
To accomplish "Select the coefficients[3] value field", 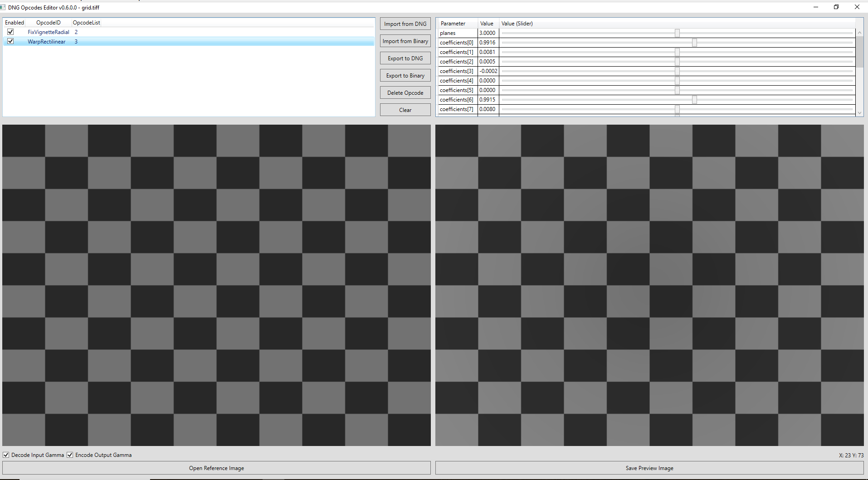I will [488, 71].
